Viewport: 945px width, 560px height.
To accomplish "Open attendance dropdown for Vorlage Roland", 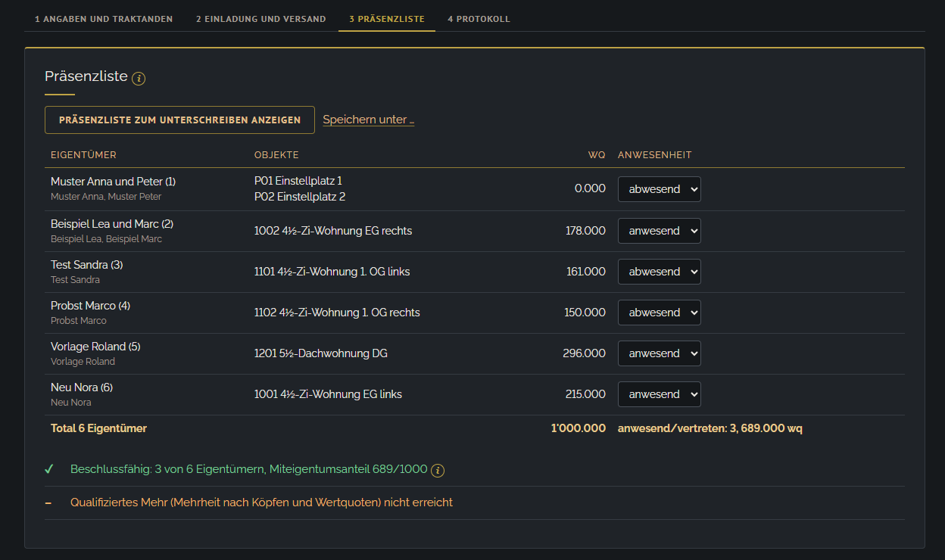I will pos(660,353).
